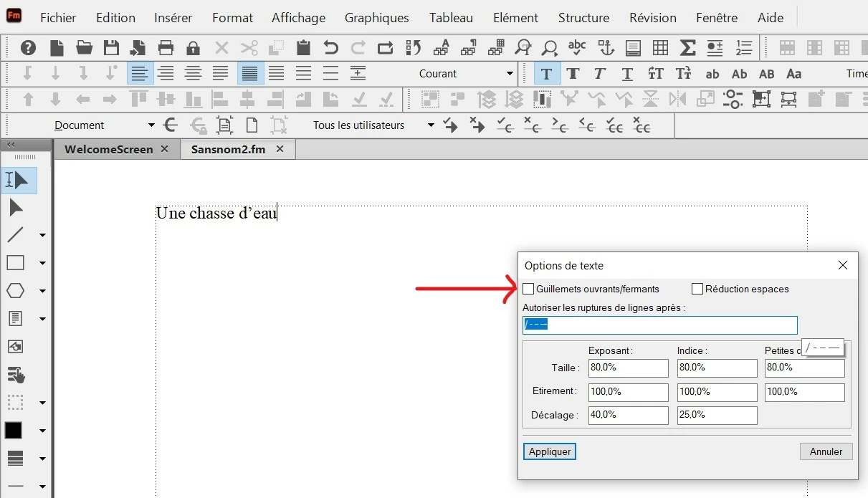Close the Options de texte dialog
868x498 pixels.
tap(843, 265)
